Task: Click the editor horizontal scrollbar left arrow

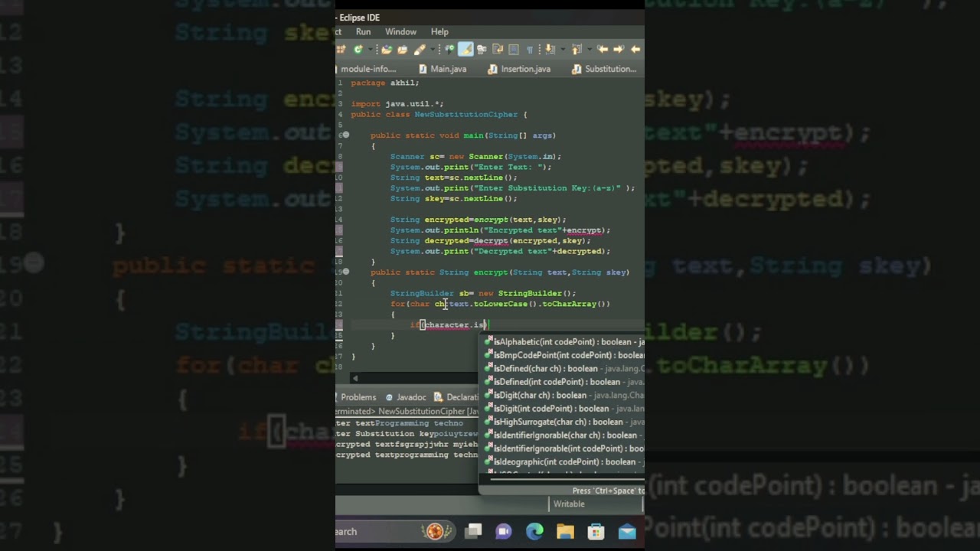Action: (x=354, y=378)
